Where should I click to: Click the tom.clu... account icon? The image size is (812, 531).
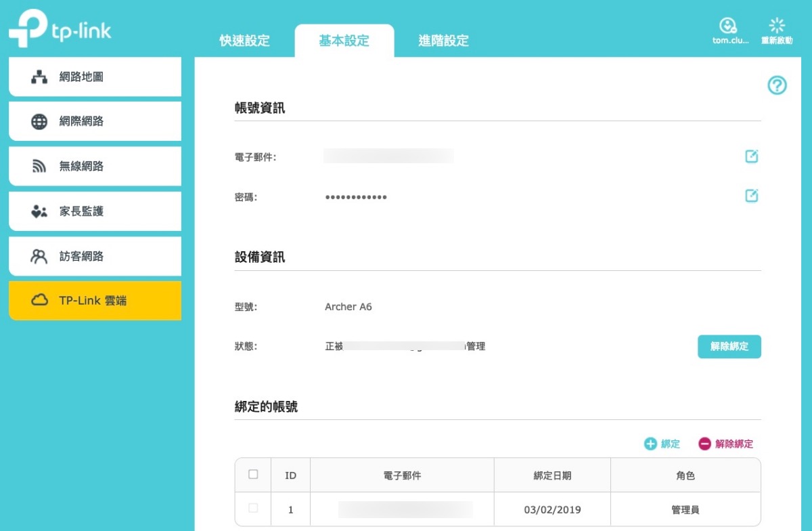[x=728, y=26]
